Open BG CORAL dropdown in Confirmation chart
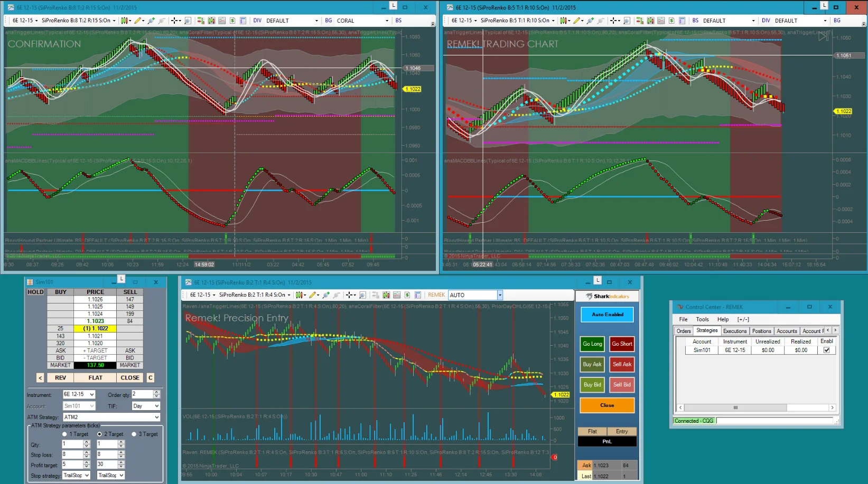This screenshot has height=484, width=868. tap(362, 21)
